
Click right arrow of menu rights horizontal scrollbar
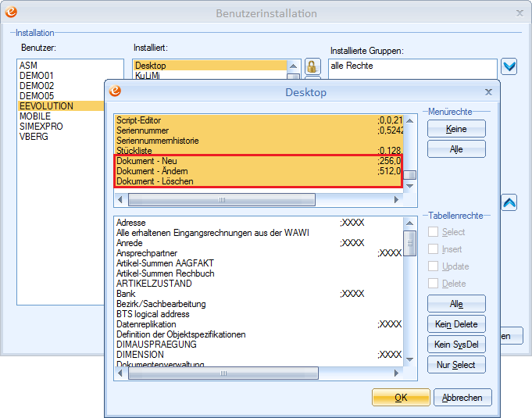(x=396, y=200)
